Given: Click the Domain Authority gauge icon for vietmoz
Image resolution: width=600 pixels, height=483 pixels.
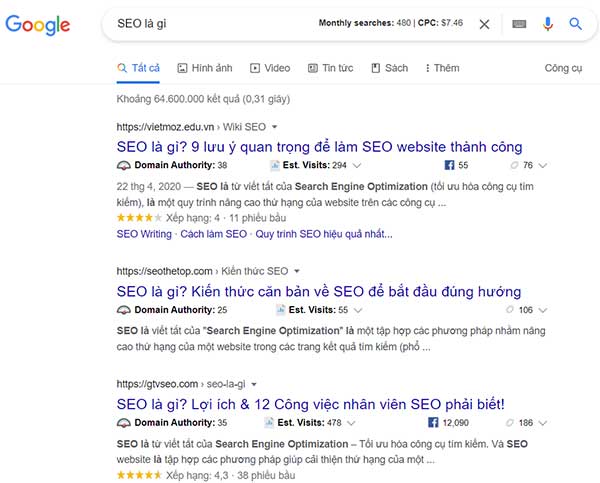Looking at the screenshot, I should coord(124,165).
